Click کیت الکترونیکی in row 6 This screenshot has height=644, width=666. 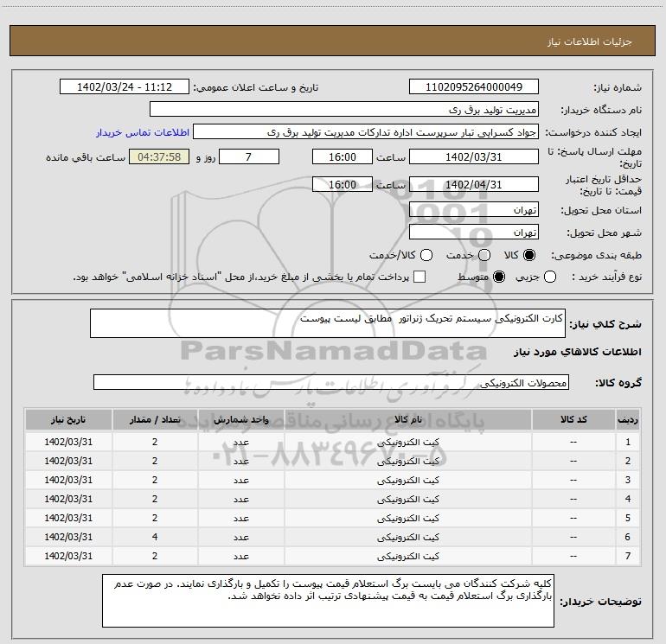click(x=407, y=537)
